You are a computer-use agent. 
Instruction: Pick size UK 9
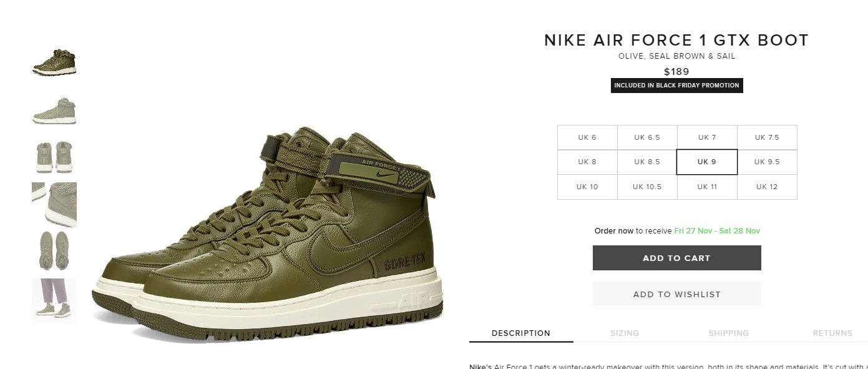(707, 162)
